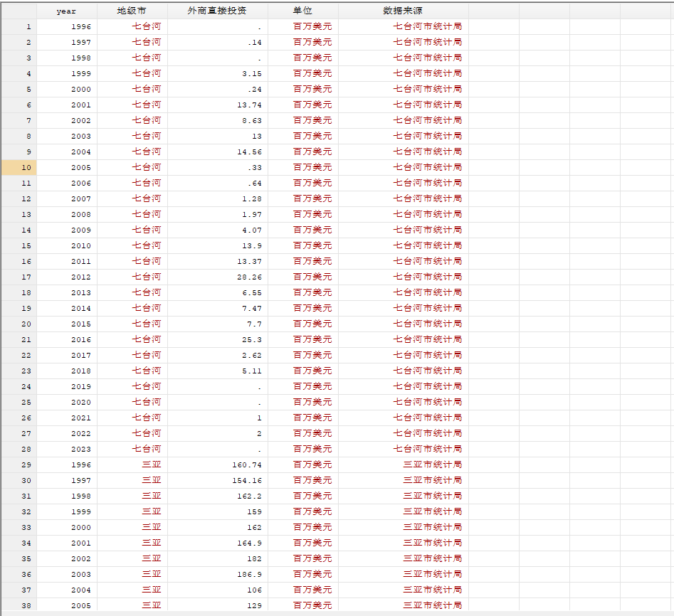
Task: Click the value .24 in row 5
Action: pos(255,90)
